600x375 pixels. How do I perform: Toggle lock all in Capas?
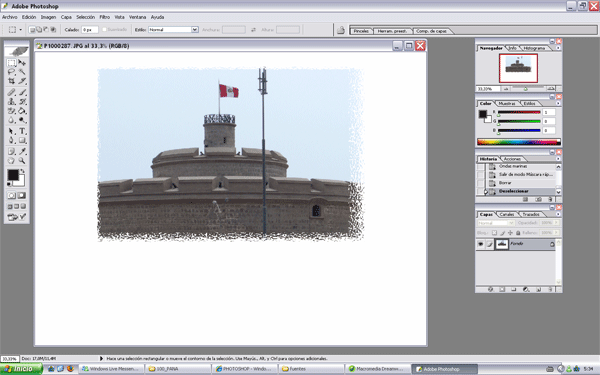click(x=518, y=233)
